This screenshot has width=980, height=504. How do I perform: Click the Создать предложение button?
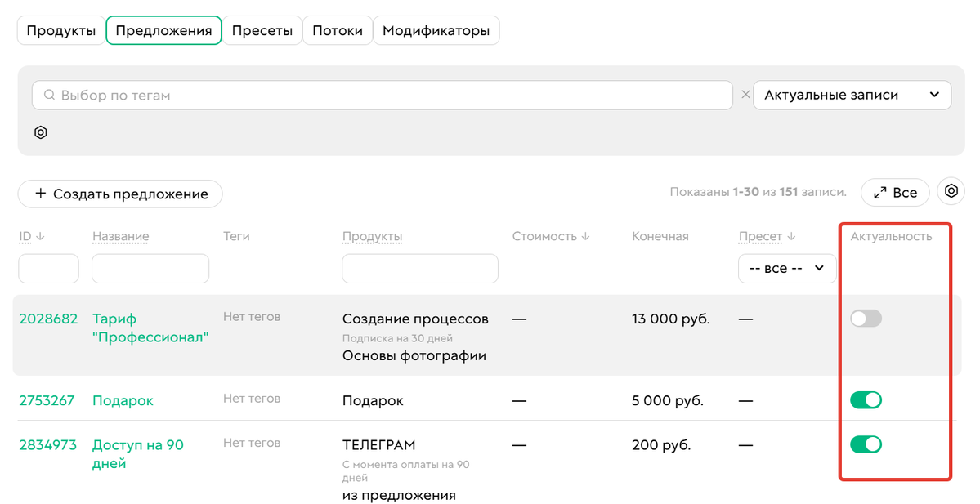point(120,194)
